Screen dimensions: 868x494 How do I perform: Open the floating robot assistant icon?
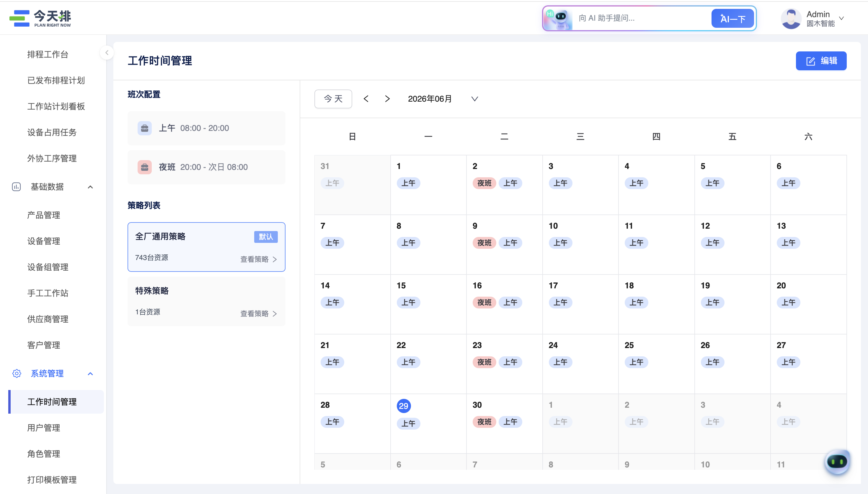[837, 462]
